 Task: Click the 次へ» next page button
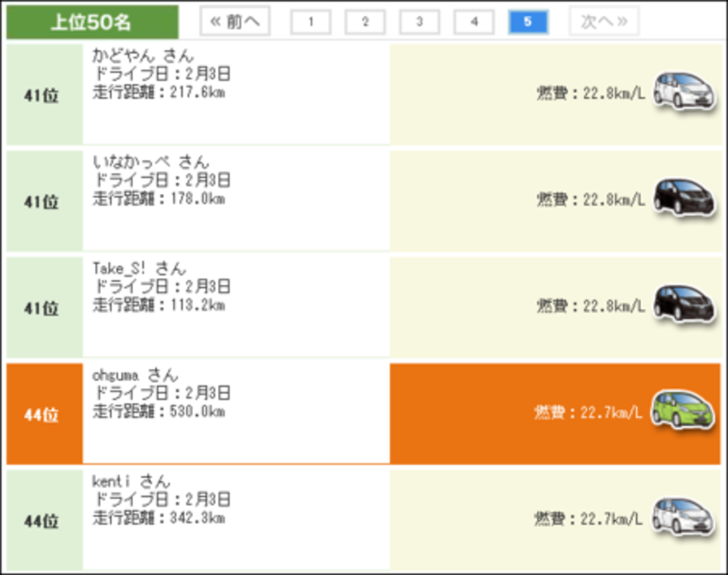point(604,22)
